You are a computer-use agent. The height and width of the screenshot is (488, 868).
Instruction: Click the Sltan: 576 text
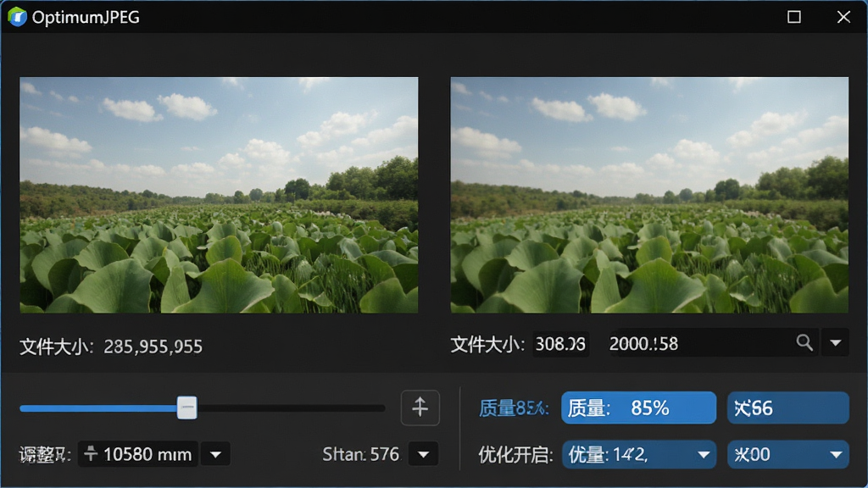(x=360, y=454)
